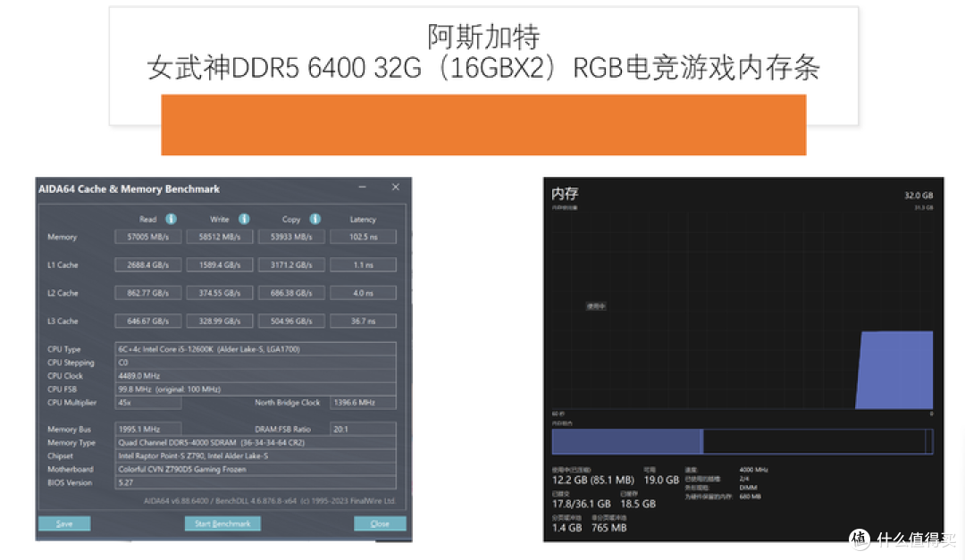
Task: Close the AIDA64 window with the X
Action: [396, 187]
